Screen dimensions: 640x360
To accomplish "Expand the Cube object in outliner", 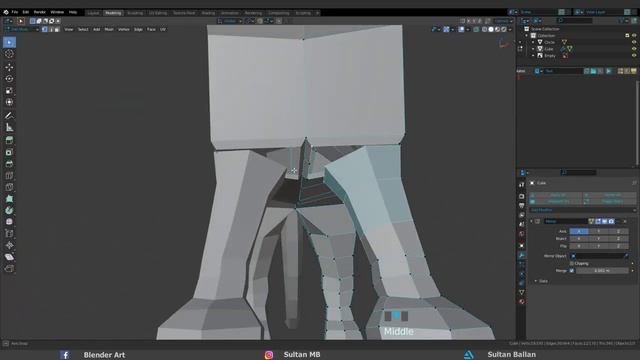I will 533,49.
